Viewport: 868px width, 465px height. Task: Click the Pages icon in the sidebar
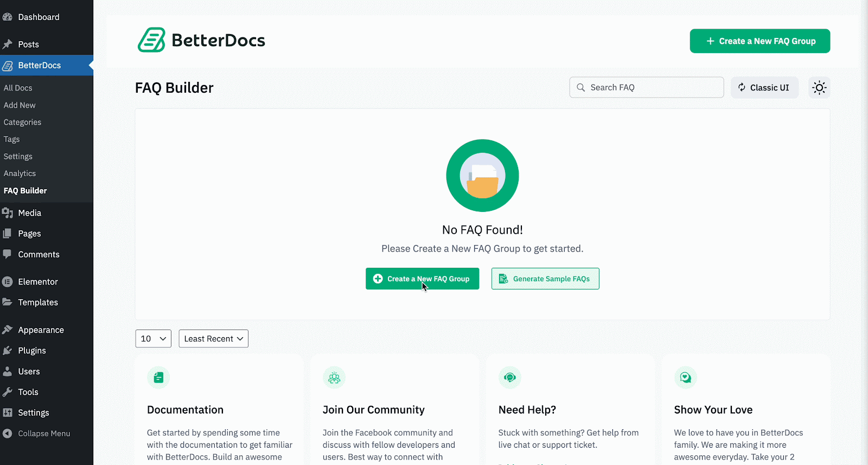point(8,234)
